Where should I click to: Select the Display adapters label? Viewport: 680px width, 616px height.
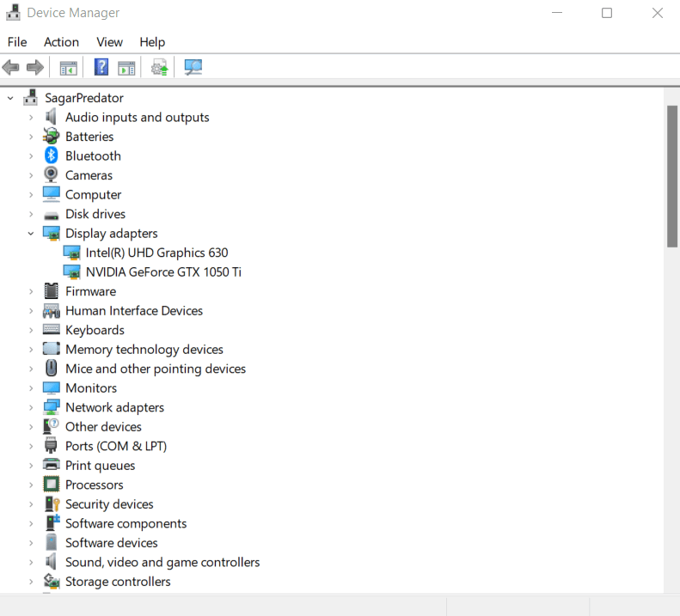(112, 233)
